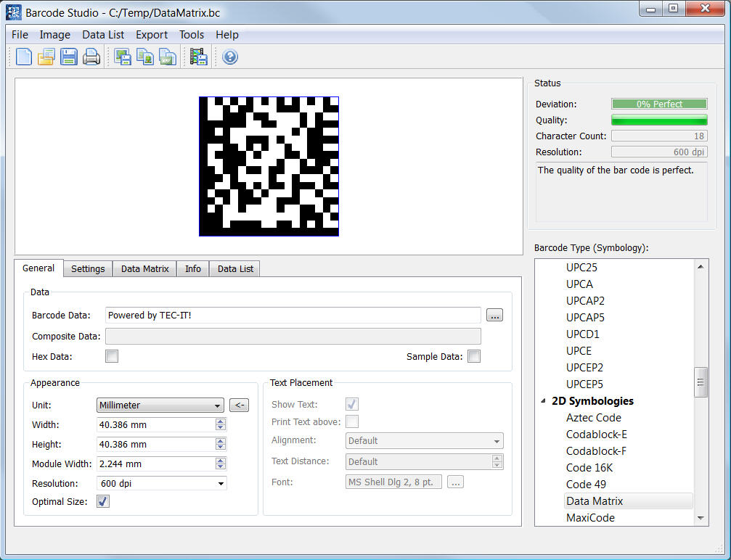Toggle the Print Text above checkbox
This screenshot has height=560, width=731.
click(352, 421)
